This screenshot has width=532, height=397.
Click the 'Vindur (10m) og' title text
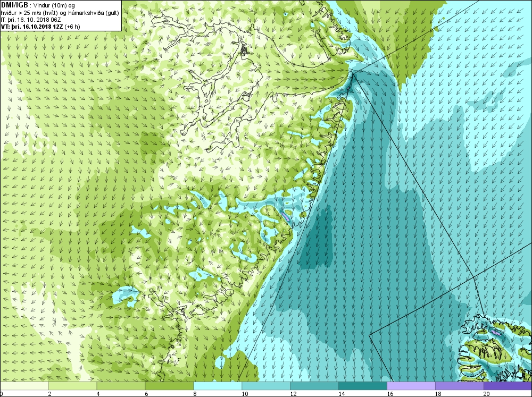point(55,5)
